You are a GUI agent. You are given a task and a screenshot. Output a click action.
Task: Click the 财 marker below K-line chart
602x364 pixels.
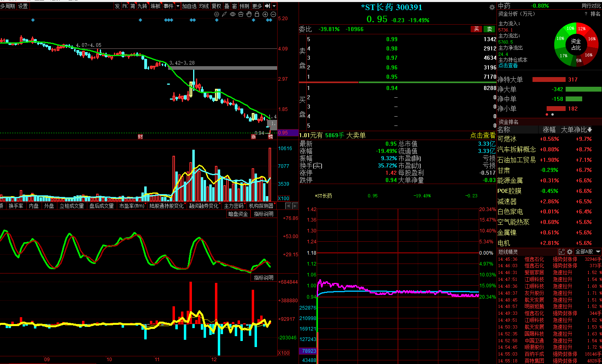[x=140, y=137]
